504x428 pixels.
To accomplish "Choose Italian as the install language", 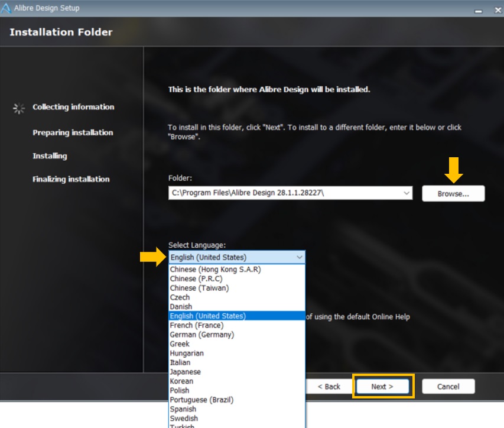I will click(180, 362).
